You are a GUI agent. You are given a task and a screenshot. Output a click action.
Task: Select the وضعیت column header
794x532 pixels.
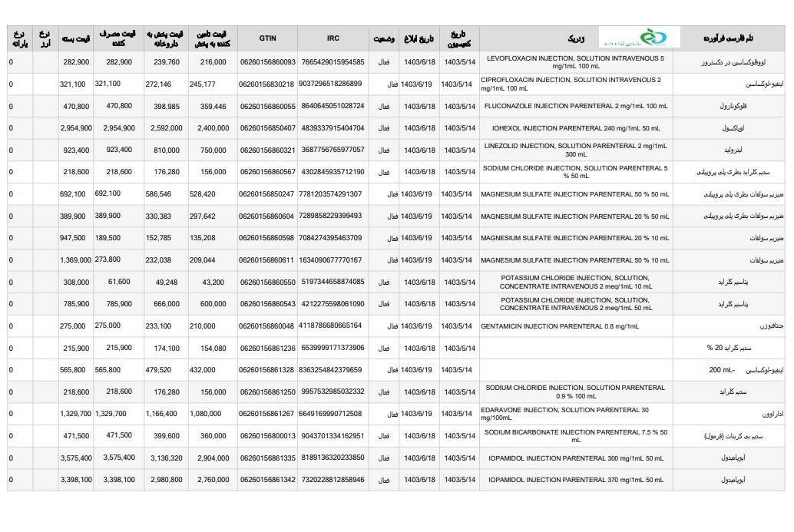coord(384,38)
